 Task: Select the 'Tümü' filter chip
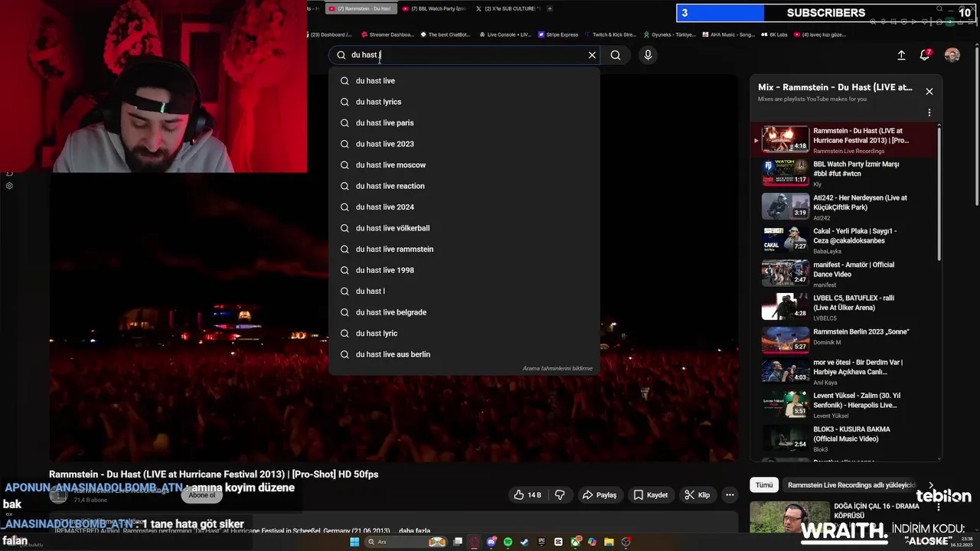pos(764,485)
